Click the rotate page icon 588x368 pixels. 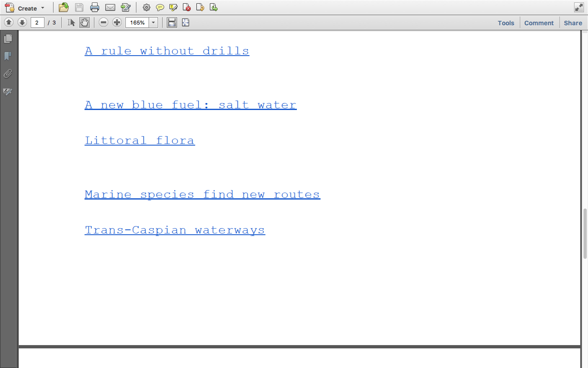pyautogui.click(x=200, y=8)
